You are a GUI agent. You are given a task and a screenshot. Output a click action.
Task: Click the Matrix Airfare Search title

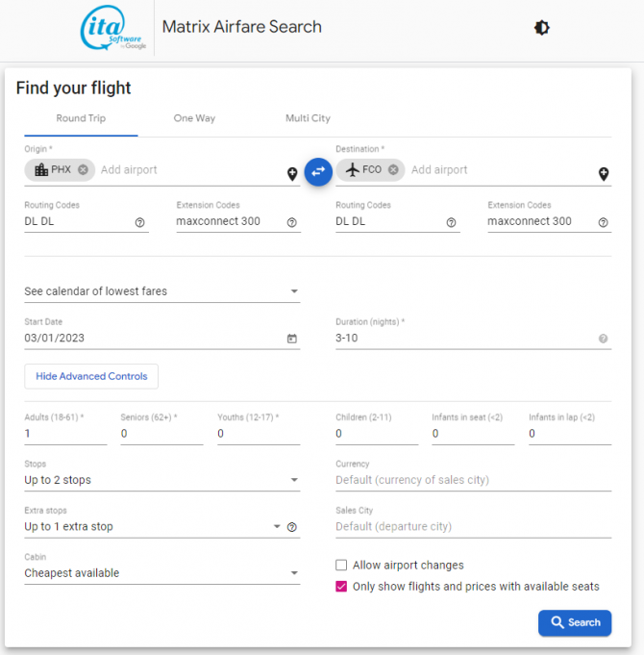coord(242,27)
